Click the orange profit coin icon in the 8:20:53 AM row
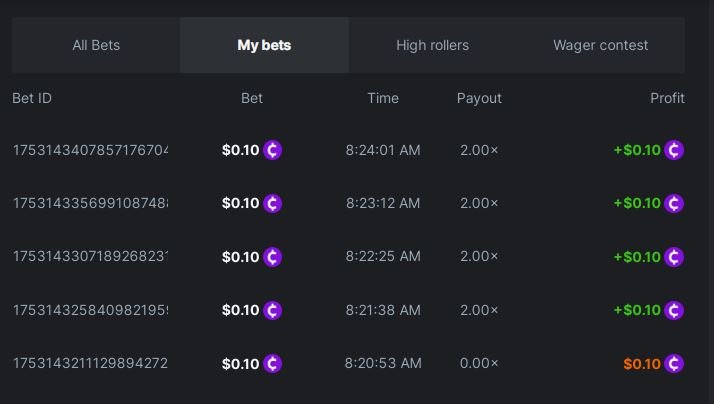714x404 pixels. [x=674, y=364]
